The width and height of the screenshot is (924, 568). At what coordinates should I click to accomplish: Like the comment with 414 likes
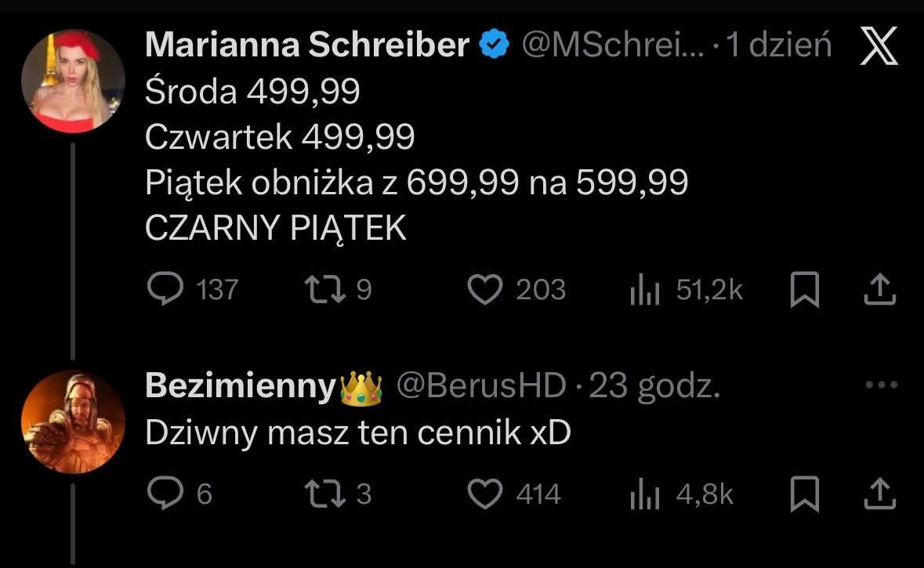(484, 494)
